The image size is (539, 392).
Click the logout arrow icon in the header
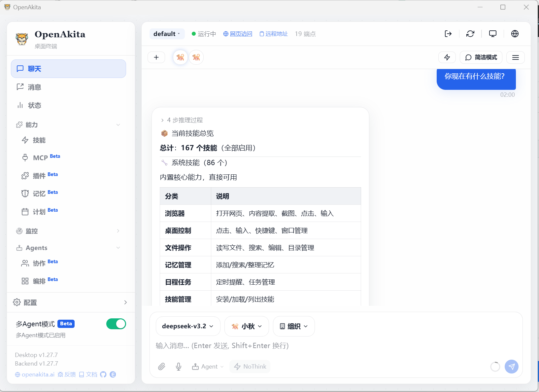coord(448,34)
